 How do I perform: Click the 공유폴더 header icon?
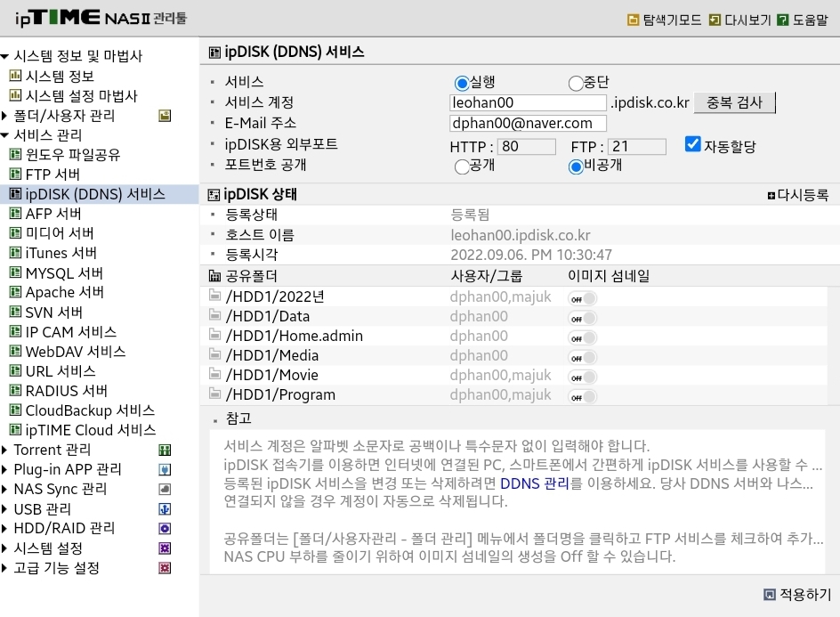214,276
